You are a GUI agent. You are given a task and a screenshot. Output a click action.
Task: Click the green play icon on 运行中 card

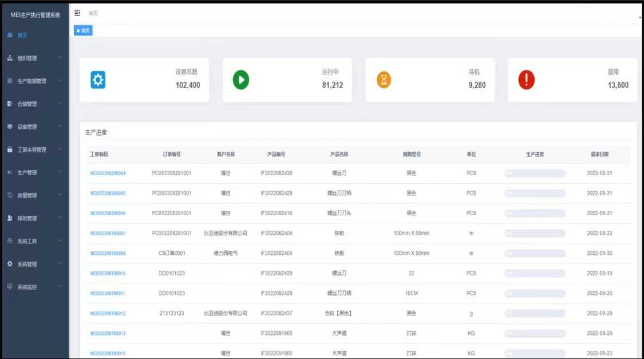(x=240, y=80)
